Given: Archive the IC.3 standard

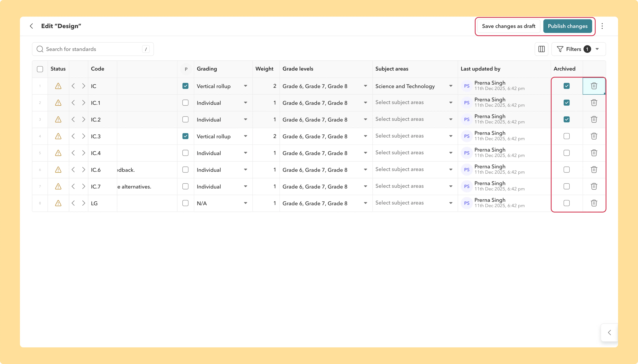Looking at the screenshot, I should (x=567, y=136).
